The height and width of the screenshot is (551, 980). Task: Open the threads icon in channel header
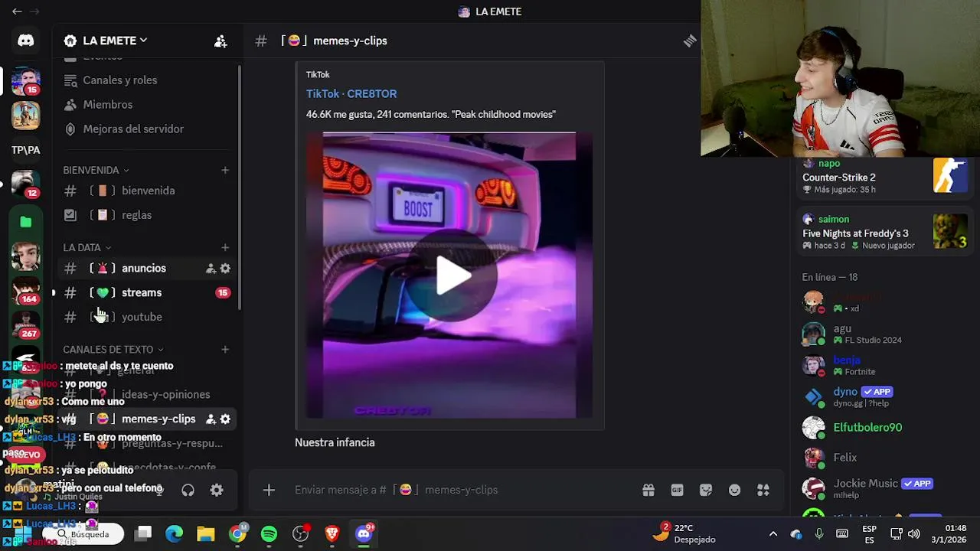(x=690, y=41)
